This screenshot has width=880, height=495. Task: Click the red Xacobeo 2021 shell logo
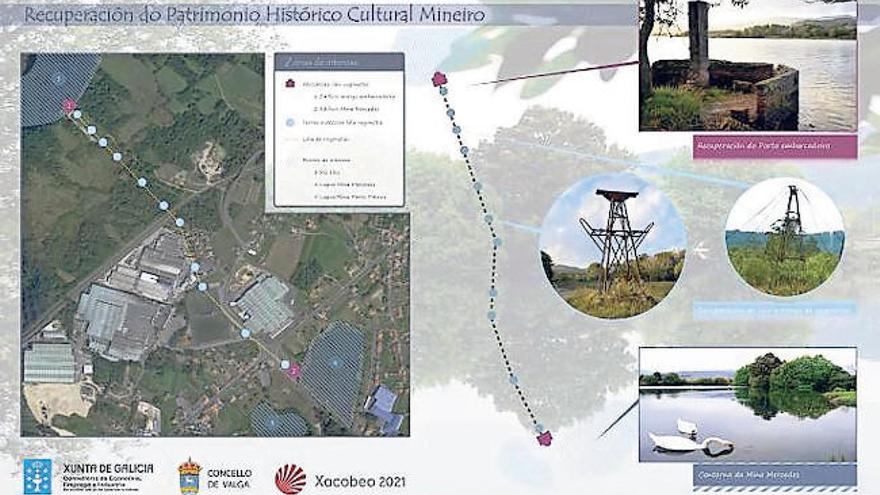pos(291,478)
